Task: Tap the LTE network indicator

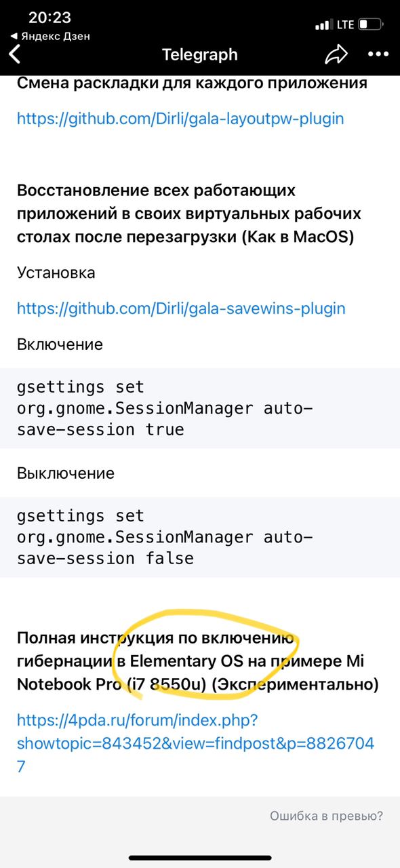Action: tap(345, 24)
